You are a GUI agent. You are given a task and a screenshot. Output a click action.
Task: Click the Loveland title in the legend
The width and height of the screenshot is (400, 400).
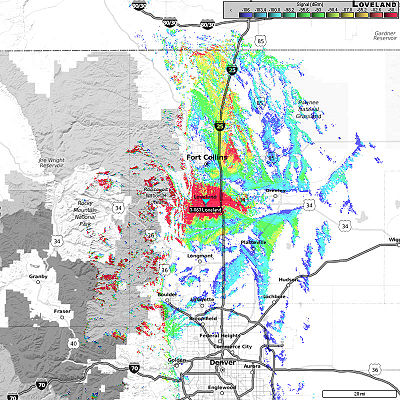tap(374, 5)
